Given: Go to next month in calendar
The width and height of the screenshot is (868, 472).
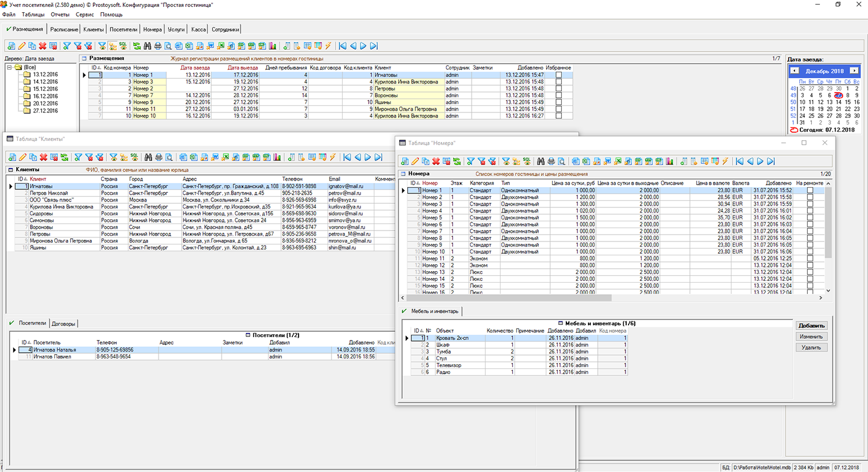Looking at the screenshot, I should pyautogui.click(x=854, y=71).
